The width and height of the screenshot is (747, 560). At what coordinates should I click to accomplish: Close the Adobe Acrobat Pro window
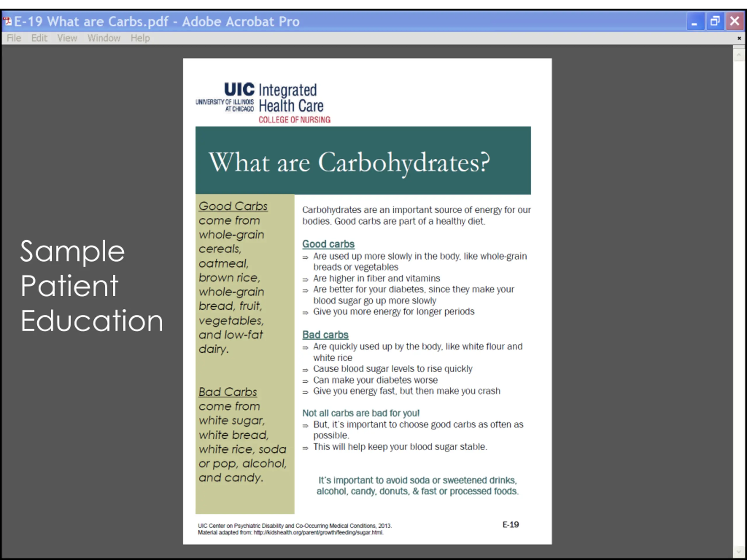click(734, 21)
